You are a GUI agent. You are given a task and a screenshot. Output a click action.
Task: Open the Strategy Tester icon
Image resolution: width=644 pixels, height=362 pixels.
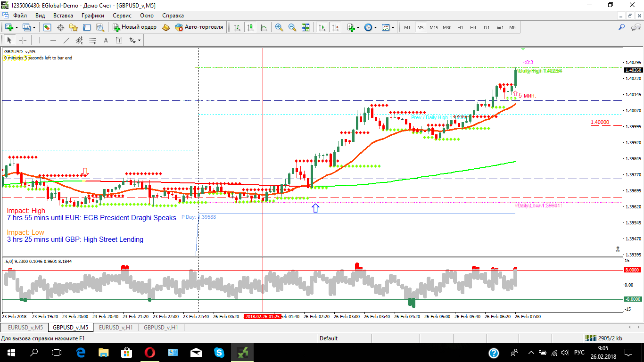(x=100, y=27)
